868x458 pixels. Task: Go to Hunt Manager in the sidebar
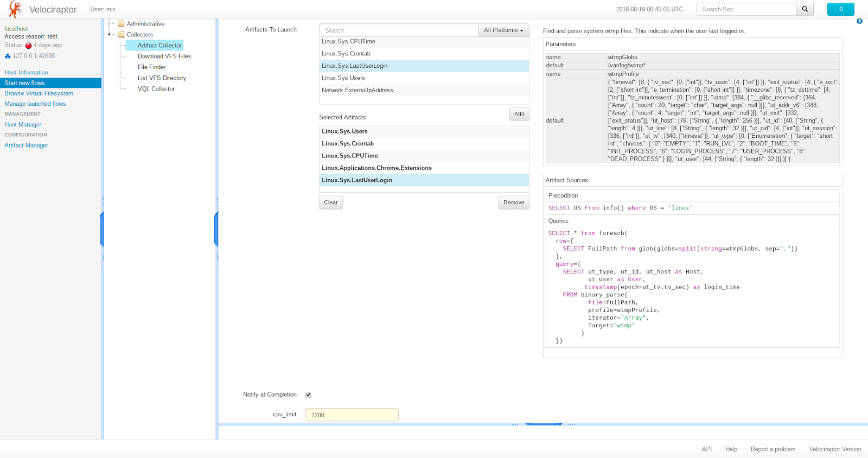(23, 125)
